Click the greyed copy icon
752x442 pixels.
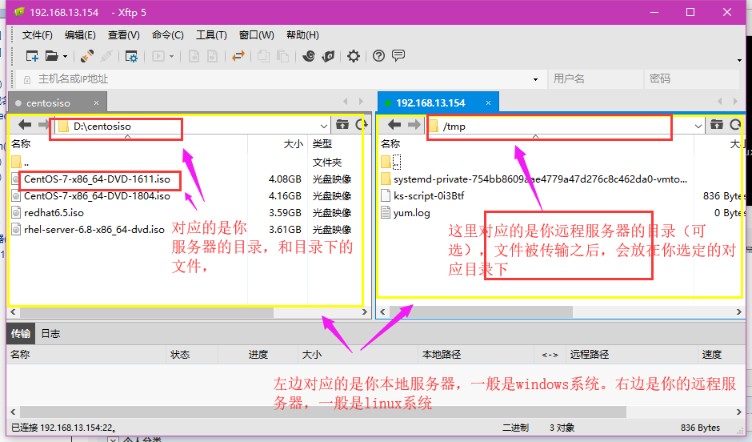(263, 56)
